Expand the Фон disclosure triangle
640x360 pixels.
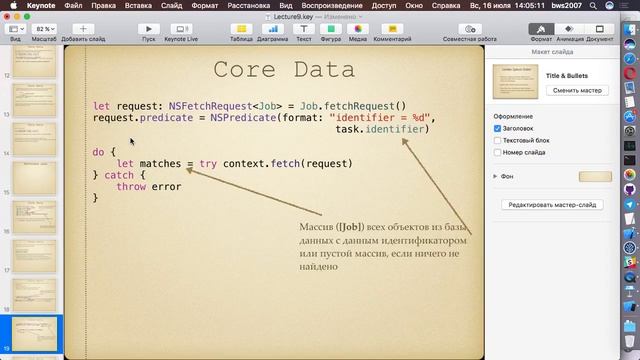click(x=495, y=176)
